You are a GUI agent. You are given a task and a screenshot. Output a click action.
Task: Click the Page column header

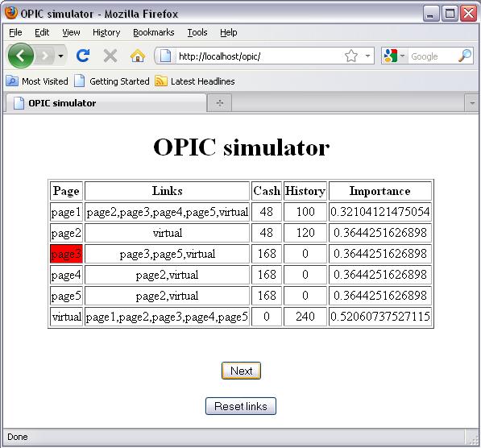point(66,191)
